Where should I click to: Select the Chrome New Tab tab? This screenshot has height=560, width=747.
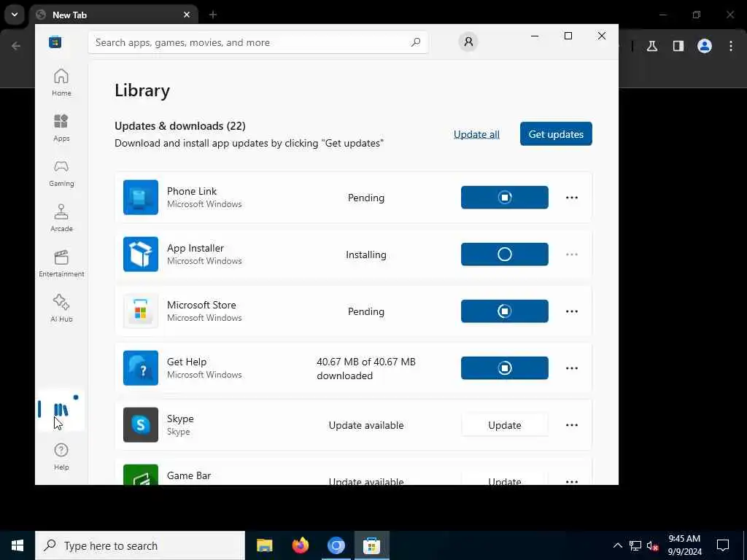(x=113, y=15)
